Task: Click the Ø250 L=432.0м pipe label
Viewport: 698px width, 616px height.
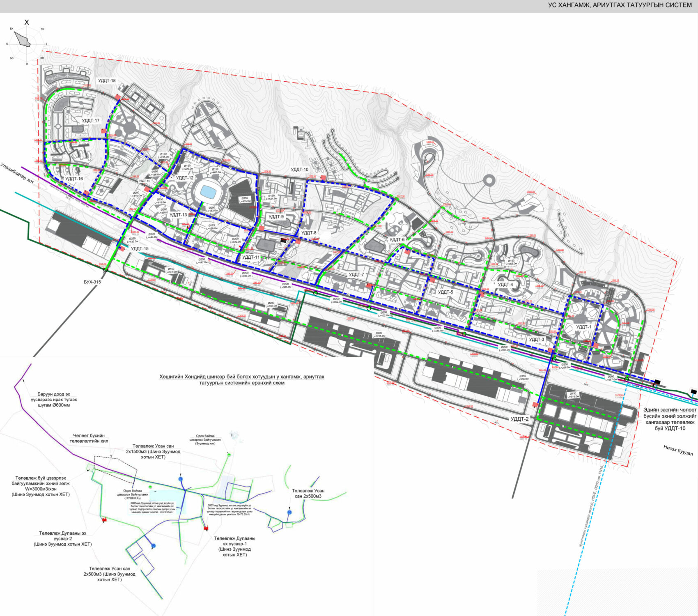Action: pos(134,240)
